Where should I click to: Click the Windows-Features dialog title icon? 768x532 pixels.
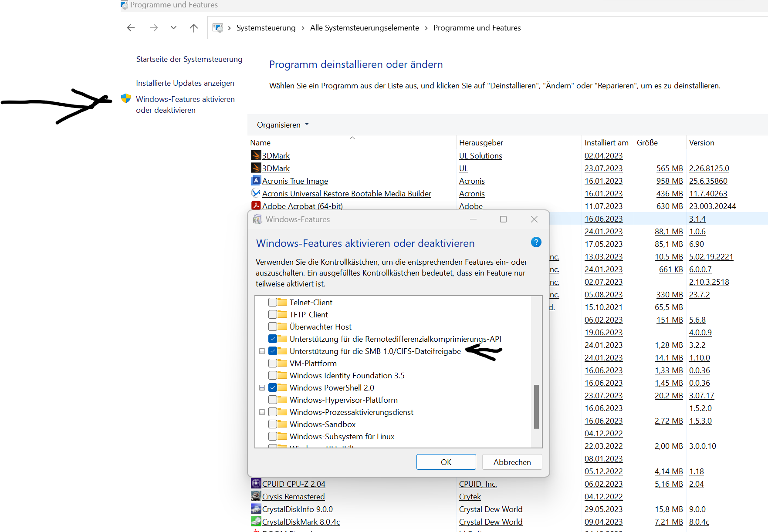tap(258, 219)
